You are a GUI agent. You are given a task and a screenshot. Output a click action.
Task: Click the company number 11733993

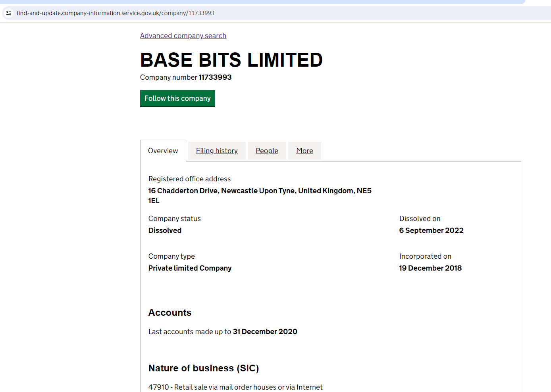point(215,77)
